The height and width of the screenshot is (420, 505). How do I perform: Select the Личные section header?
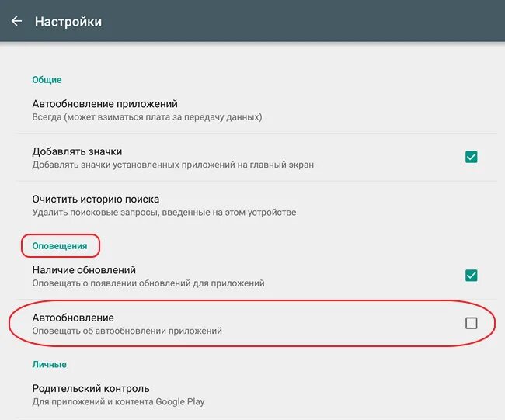pos(49,364)
